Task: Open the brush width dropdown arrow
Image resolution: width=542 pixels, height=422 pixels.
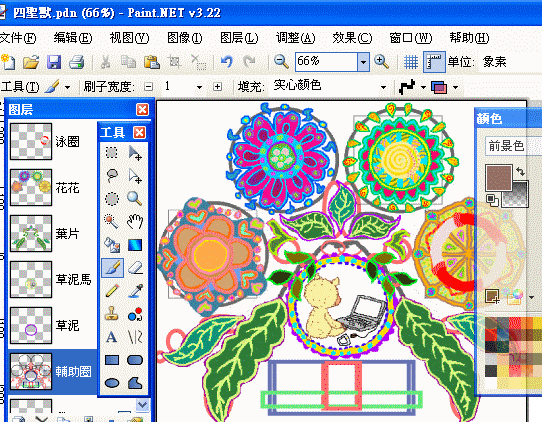Action: [x=199, y=87]
